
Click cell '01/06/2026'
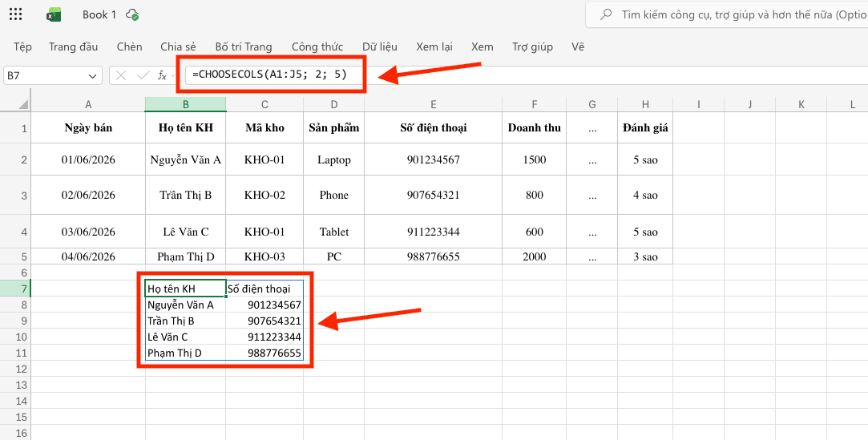tap(88, 159)
